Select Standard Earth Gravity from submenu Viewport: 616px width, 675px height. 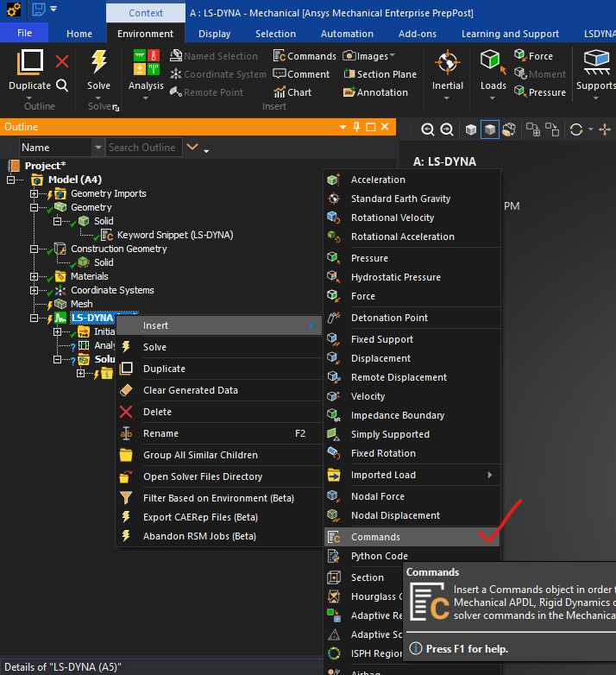click(x=412, y=199)
